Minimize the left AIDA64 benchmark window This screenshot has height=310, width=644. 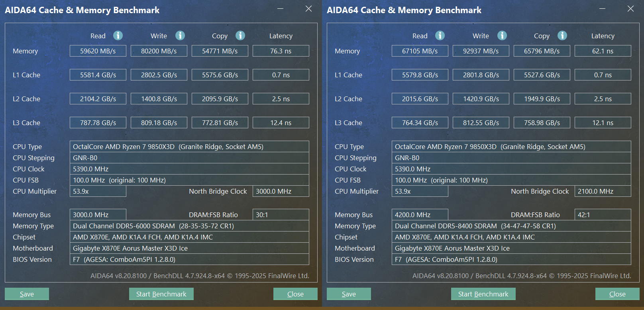pyautogui.click(x=281, y=9)
